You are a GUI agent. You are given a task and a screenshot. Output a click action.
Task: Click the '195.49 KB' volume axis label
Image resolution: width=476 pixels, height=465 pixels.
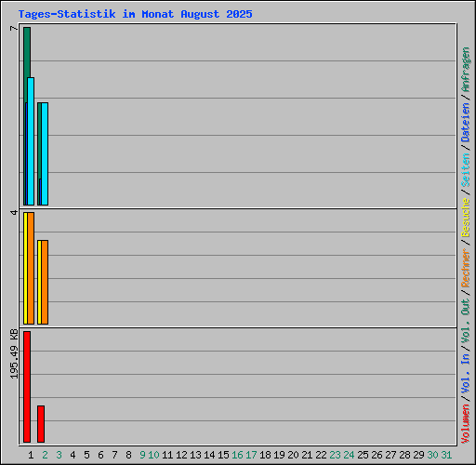[14, 354]
